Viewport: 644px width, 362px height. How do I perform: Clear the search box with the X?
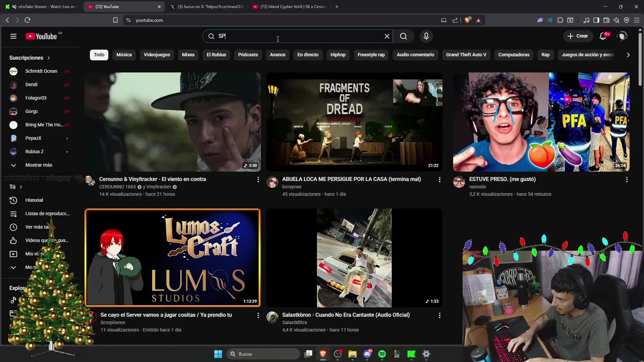tap(387, 36)
